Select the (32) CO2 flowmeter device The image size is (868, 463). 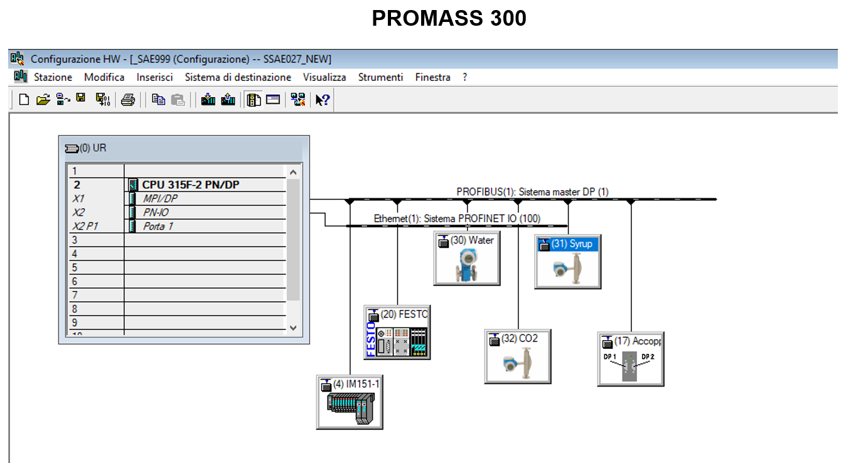pos(518,356)
